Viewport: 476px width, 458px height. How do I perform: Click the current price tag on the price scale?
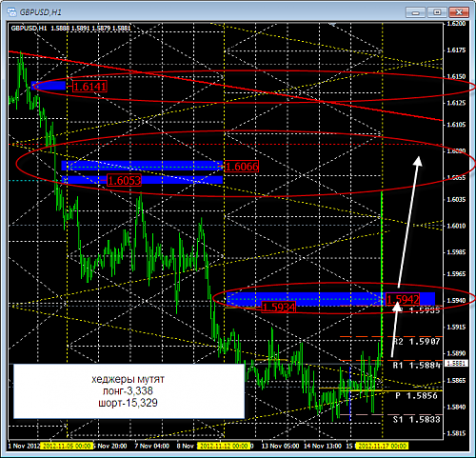[x=456, y=363]
